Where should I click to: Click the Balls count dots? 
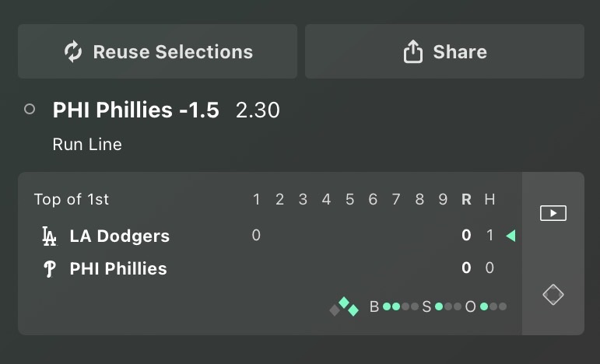(x=401, y=306)
